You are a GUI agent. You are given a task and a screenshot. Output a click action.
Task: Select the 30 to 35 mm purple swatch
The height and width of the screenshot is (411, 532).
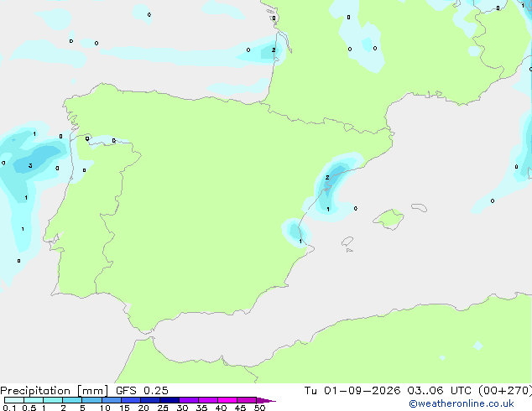tap(188, 400)
